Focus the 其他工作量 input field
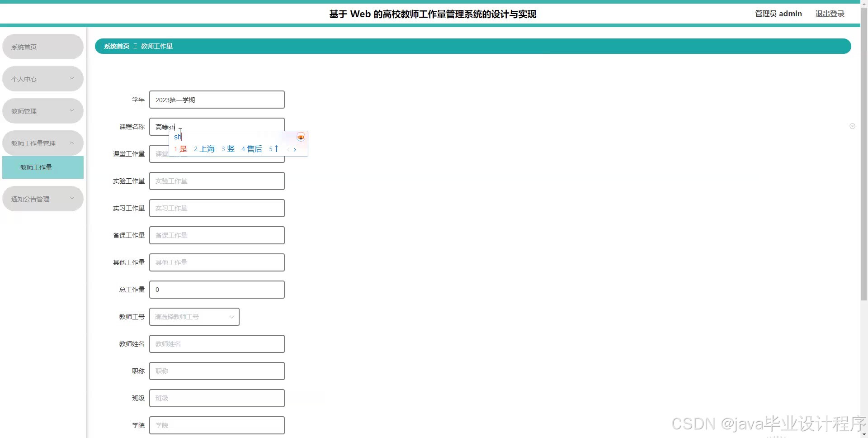This screenshot has width=868, height=438. pos(217,262)
